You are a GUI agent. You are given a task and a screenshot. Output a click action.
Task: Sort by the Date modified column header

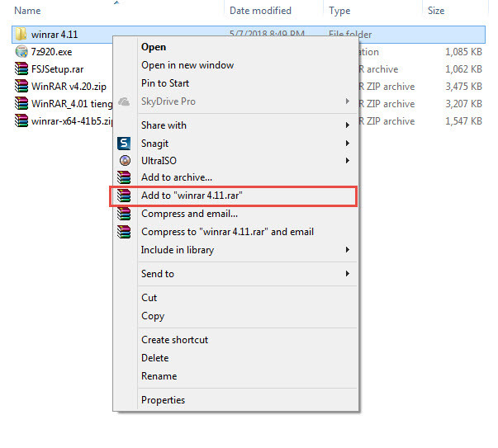point(260,11)
